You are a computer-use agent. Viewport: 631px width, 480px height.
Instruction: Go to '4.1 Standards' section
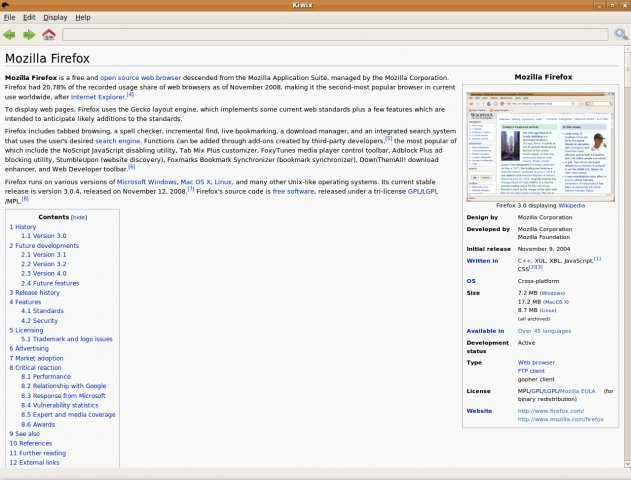(x=42, y=311)
